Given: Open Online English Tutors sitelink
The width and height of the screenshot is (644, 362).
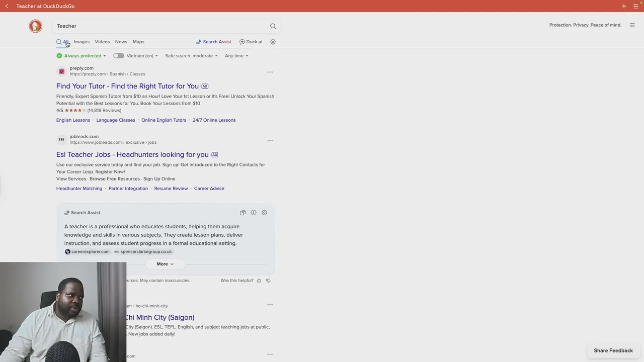Looking at the screenshot, I should pyautogui.click(x=164, y=120).
